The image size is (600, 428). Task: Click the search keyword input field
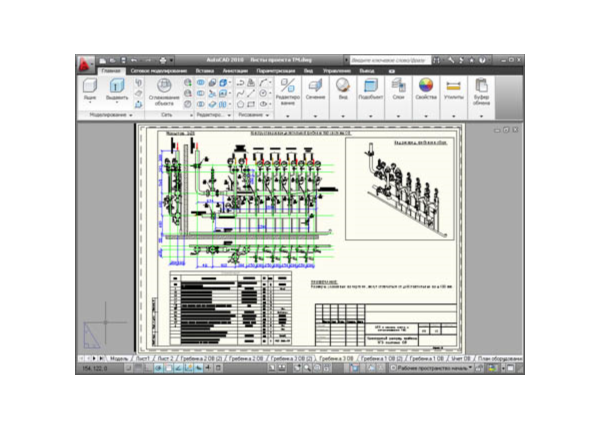390,60
